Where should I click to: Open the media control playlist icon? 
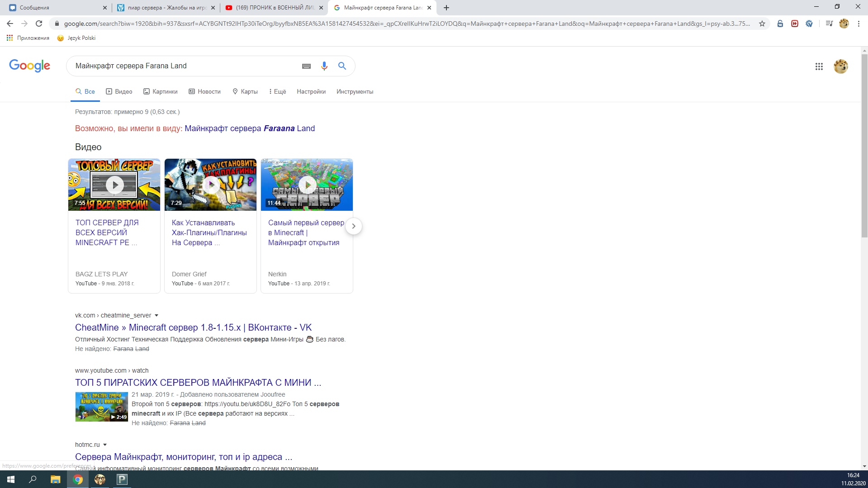click(829, 24)
